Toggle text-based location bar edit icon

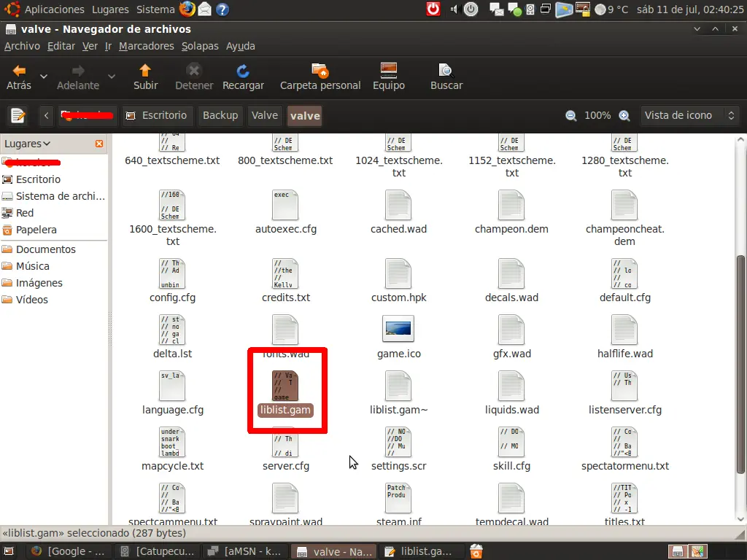pyautogui.click(x=18, y=116)
